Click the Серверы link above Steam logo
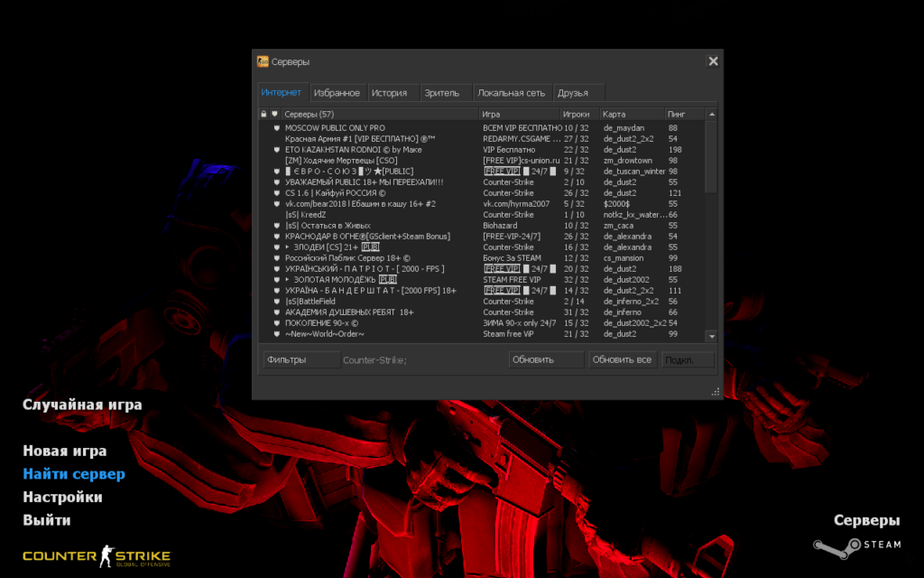This screenshot has height=578, width=924. coord(867,520)
